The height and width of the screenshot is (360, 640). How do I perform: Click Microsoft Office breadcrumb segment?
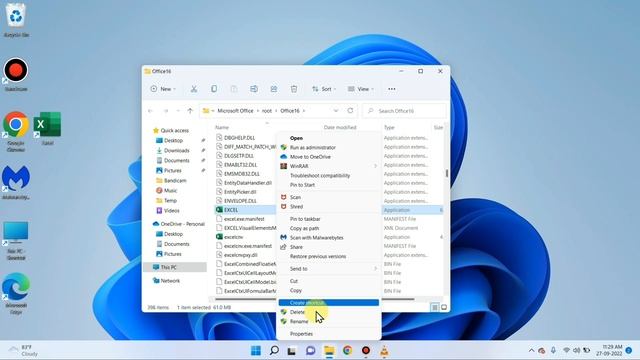pos(235,111)
